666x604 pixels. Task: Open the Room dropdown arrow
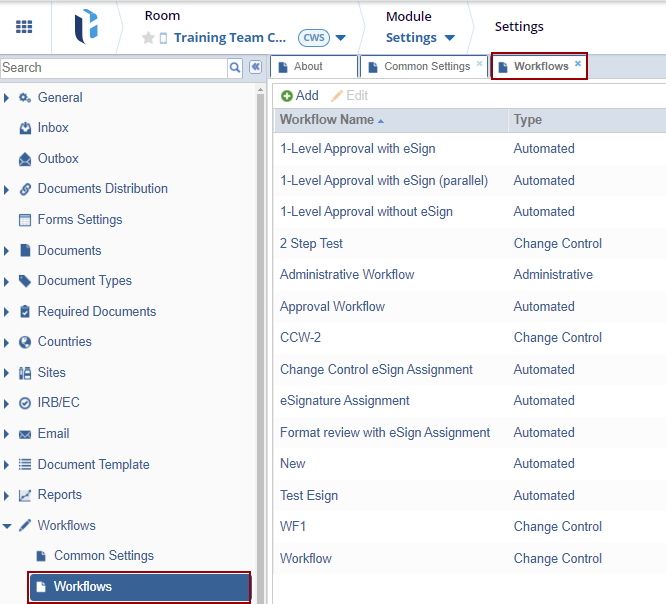click(341, 38)
